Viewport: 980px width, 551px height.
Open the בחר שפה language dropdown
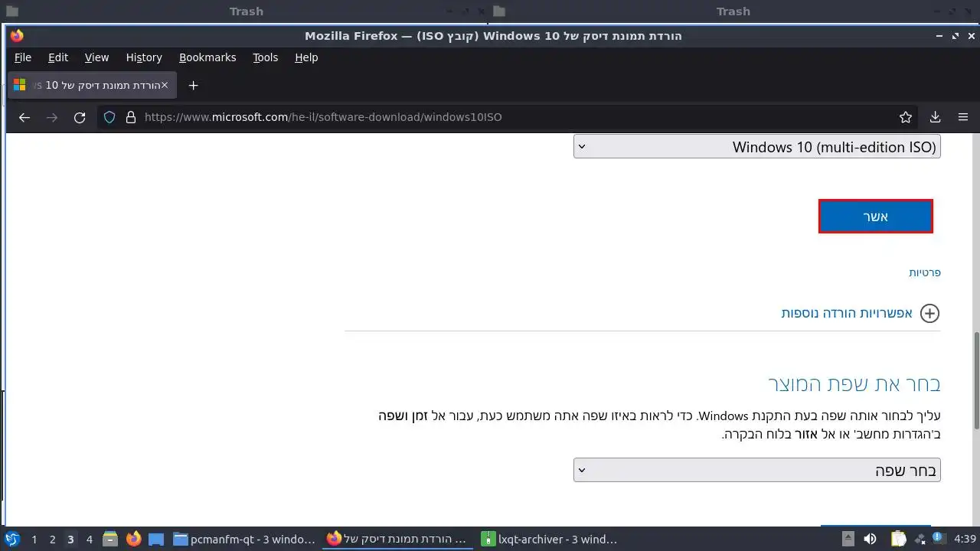(757, 470)
